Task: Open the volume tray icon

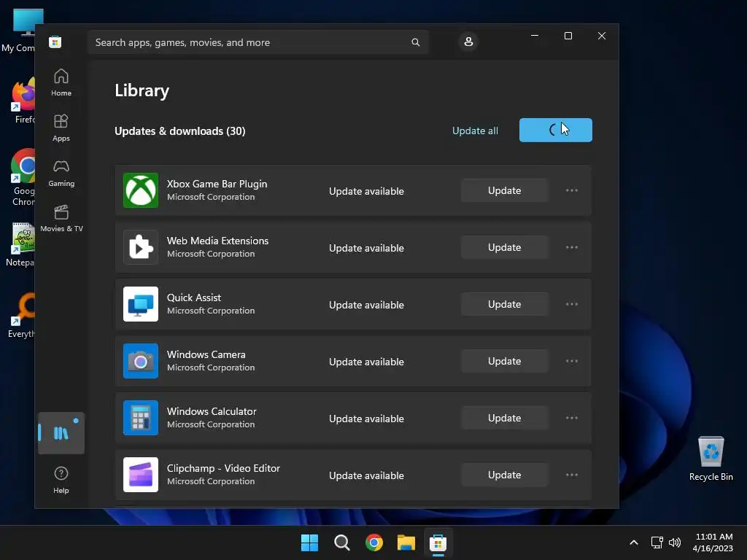Action: coord(675,542)
